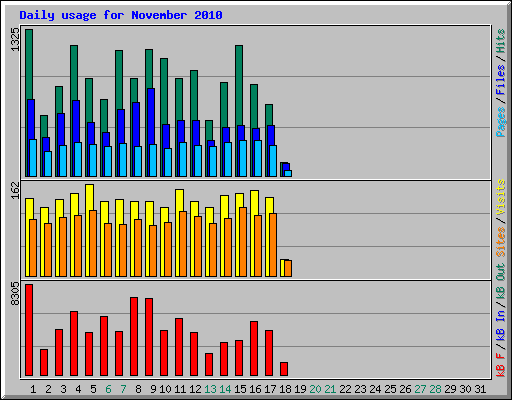This screenshot has width=512, height=400.
Task: Click the red kB bar for day 13
Action: click(209, 365)
